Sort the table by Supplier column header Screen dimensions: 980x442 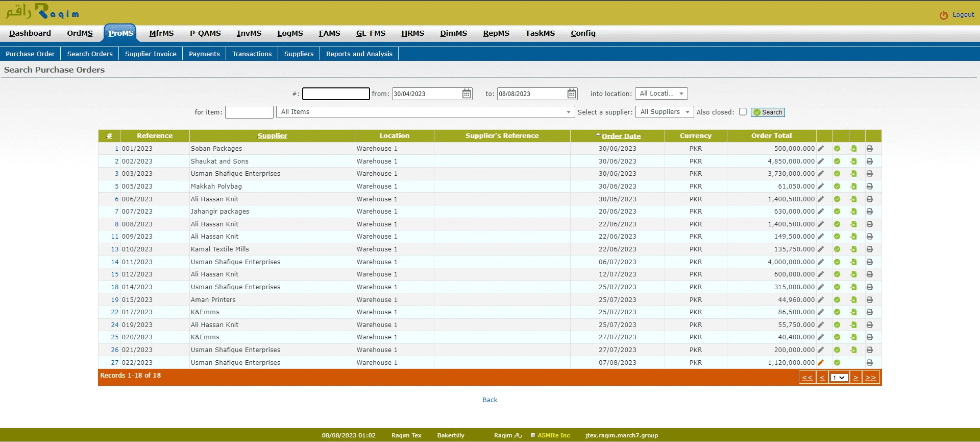tap(272, 136)
